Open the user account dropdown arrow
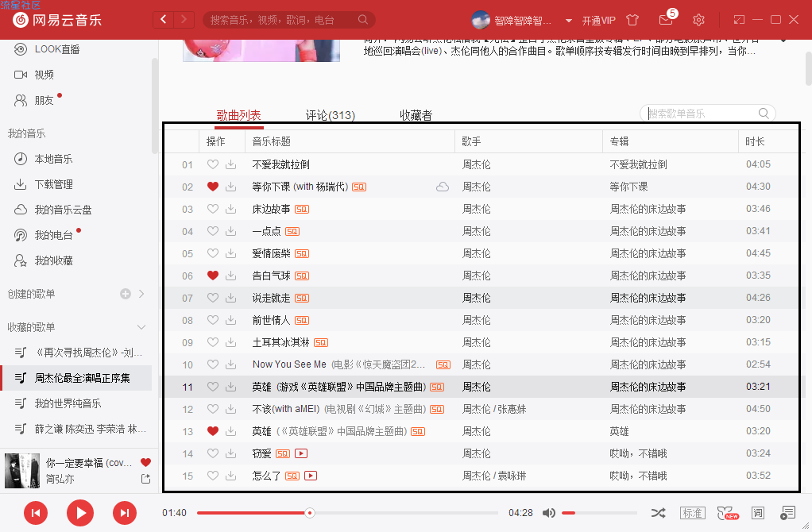This screenshot has width=812, height=532. coord(569,21)
